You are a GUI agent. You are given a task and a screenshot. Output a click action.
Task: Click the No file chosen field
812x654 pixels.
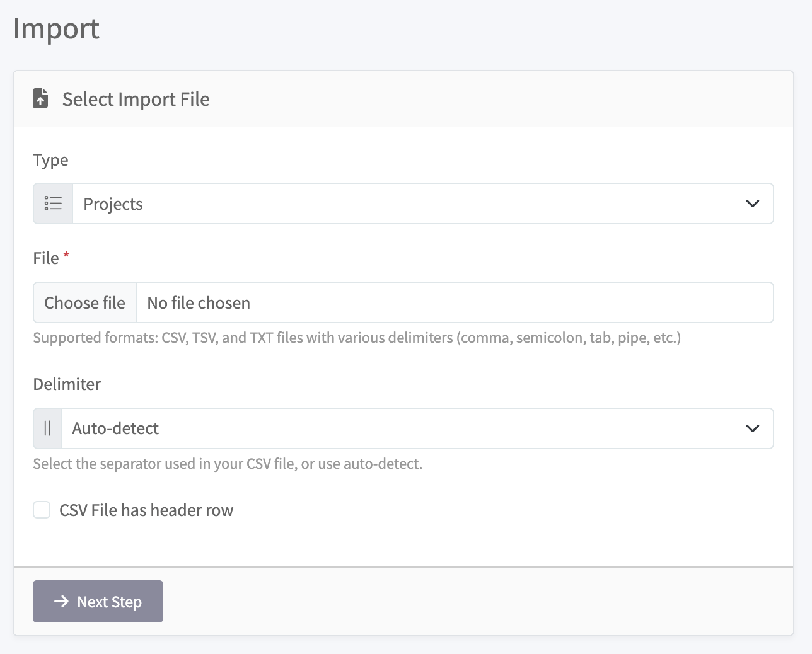(455, 302)
